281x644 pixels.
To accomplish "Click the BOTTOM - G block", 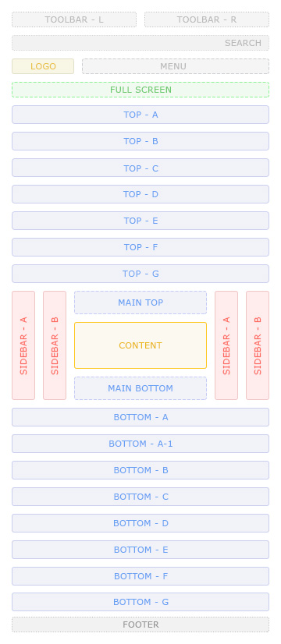I will coord(140,602).
